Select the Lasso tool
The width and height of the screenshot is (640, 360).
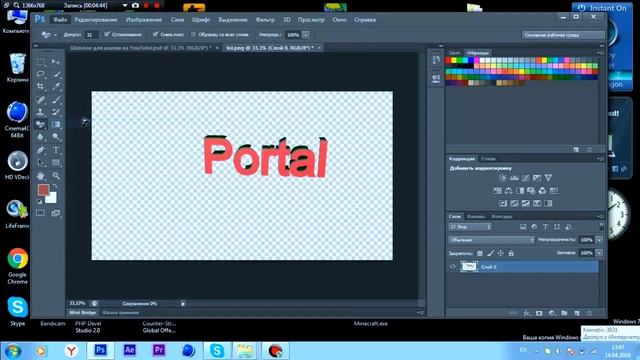pos(40,74)
